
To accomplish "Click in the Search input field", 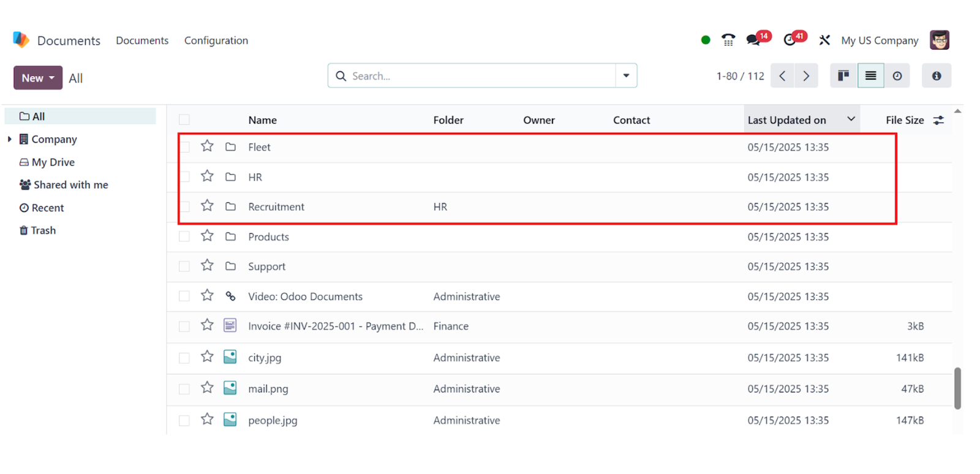I will [481, 76].
